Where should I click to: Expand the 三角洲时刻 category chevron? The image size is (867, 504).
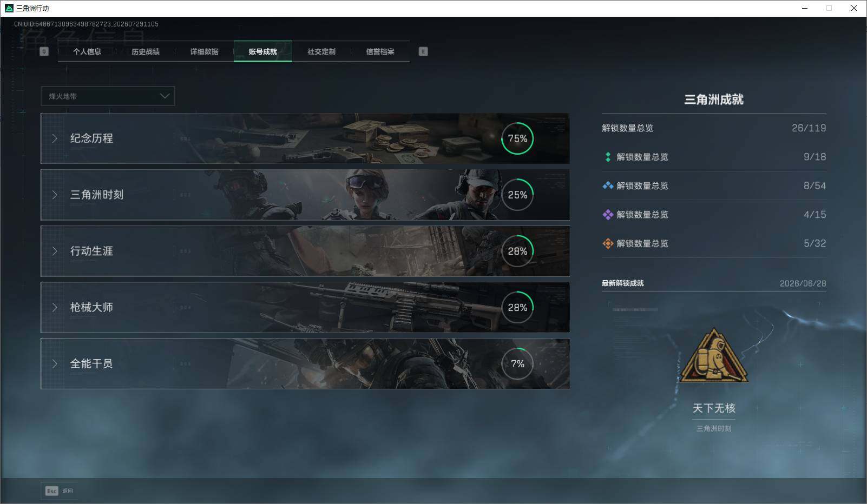coord(55,195)
